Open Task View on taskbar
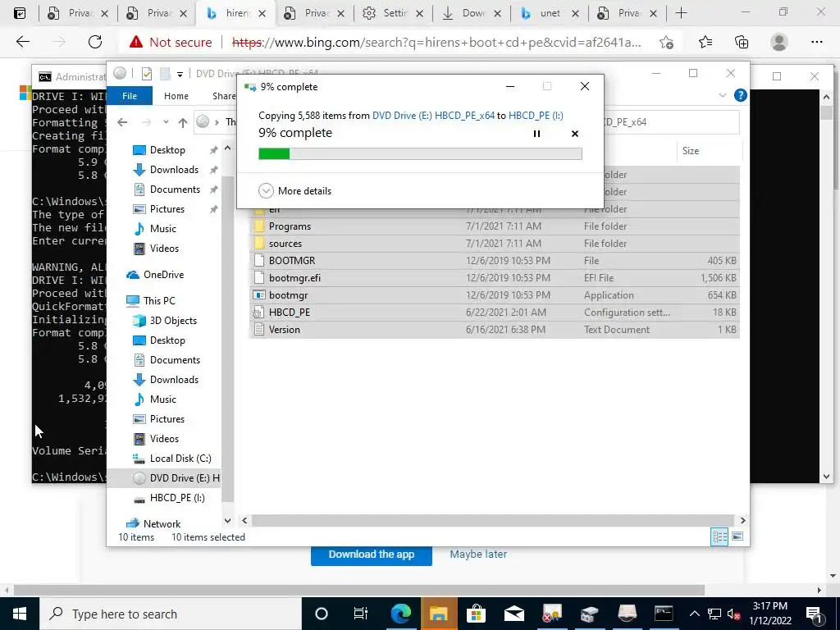The height and width of the screenshot is (630, 840). [361, 614]
